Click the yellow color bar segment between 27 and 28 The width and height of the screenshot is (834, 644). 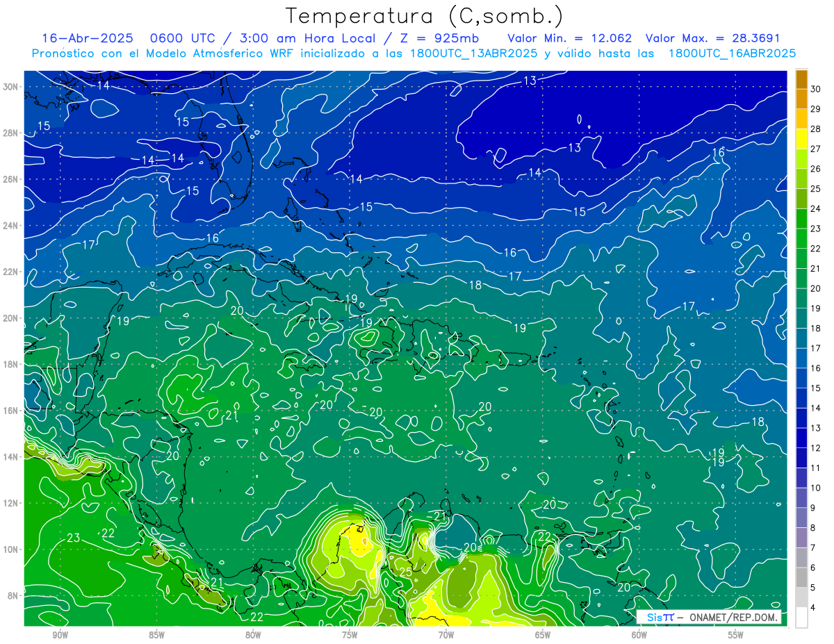(801, 139)
